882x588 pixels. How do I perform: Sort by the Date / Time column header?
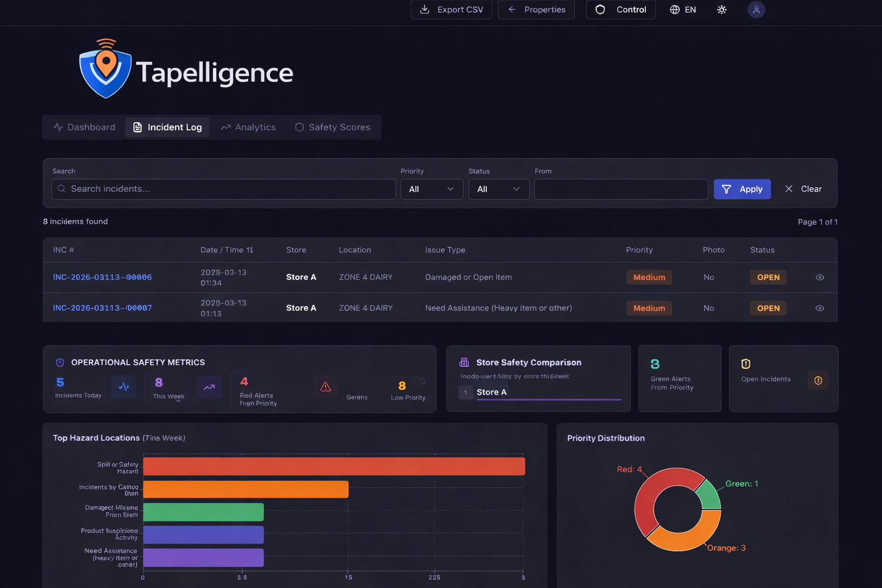tap(226, 250)
